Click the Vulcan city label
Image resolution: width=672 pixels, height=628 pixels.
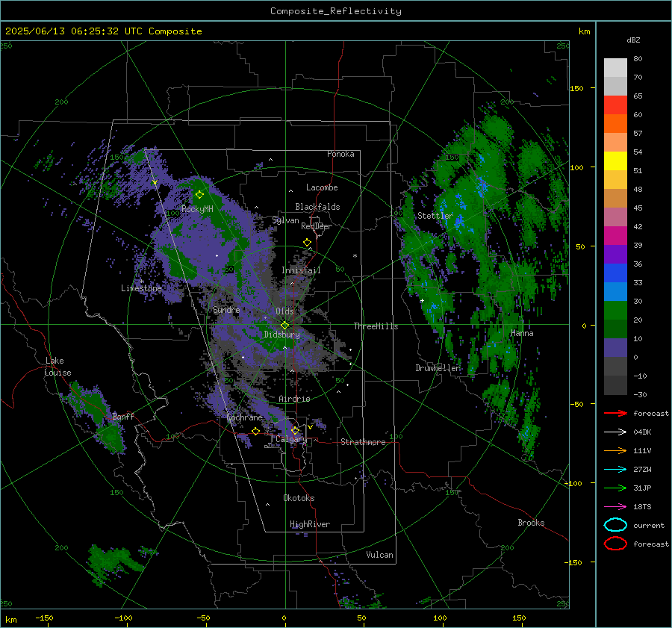click(379, 555)
